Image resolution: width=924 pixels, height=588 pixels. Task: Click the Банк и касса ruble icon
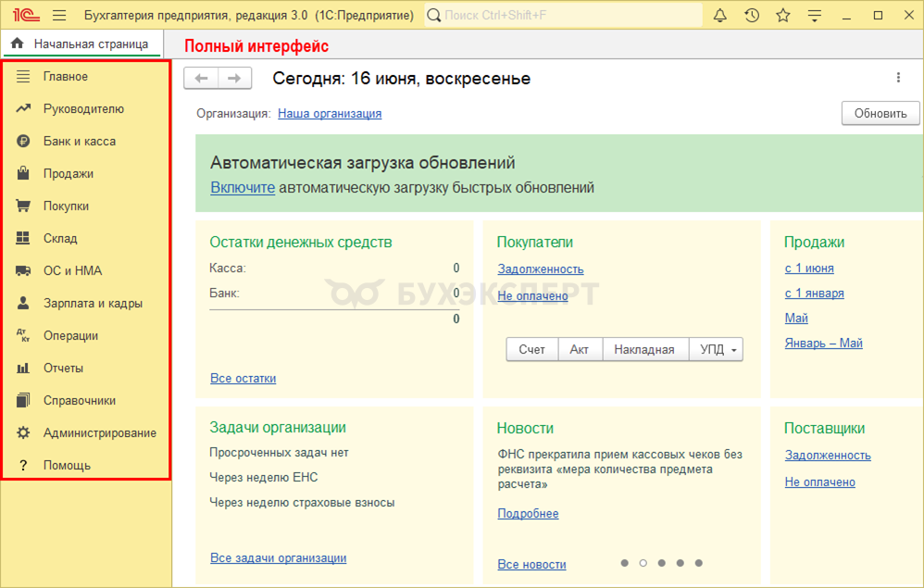click(x=23, y=141)
